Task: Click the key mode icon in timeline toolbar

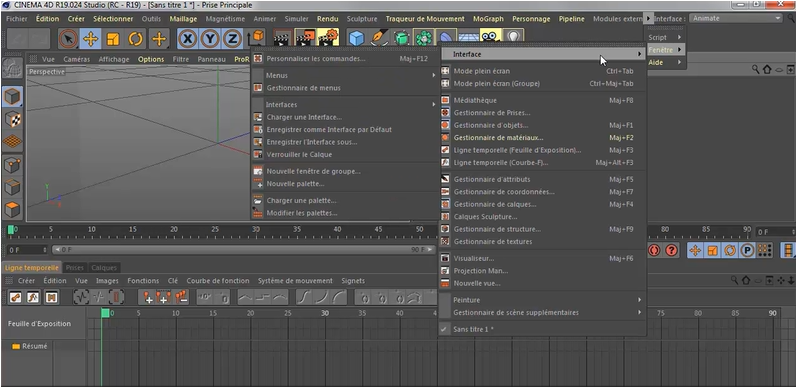Action: coord(16,297)
